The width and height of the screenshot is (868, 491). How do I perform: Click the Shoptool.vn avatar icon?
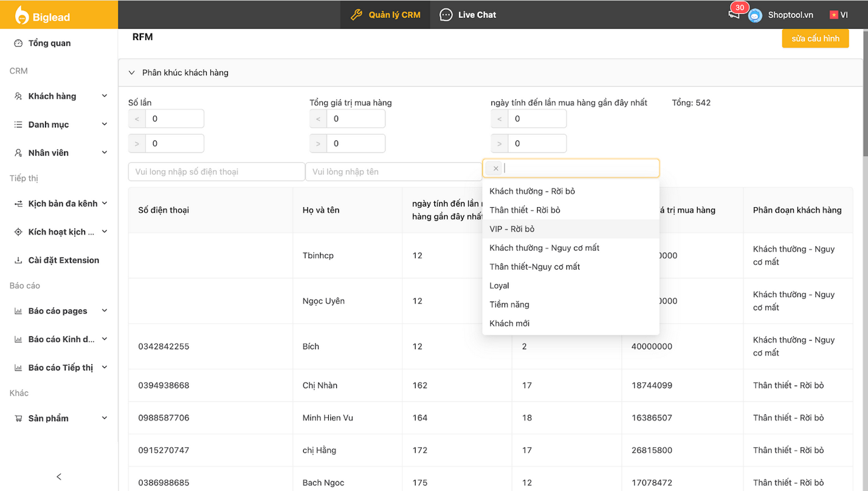(x=755, y=15)
